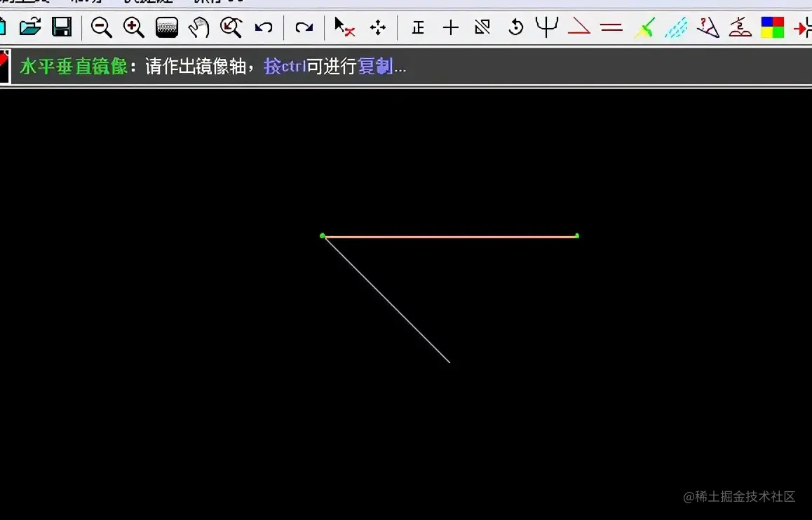Click the left green endpoint of orange line

tap(323, 236)
